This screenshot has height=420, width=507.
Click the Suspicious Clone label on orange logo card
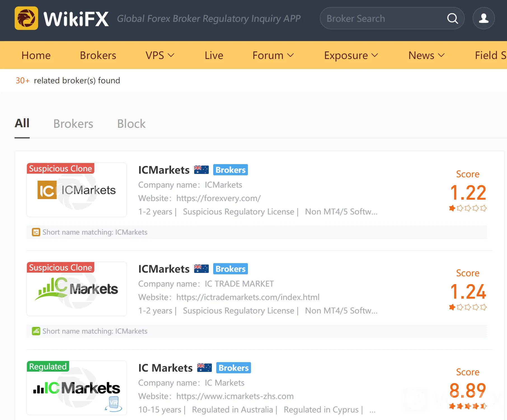[x=60, y=168]
